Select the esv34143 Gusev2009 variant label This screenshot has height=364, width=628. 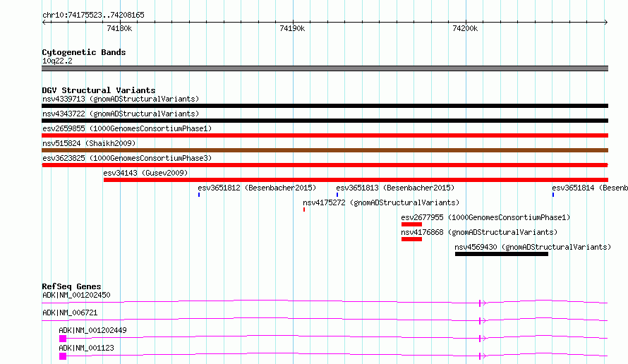click(x=145, y=173)
